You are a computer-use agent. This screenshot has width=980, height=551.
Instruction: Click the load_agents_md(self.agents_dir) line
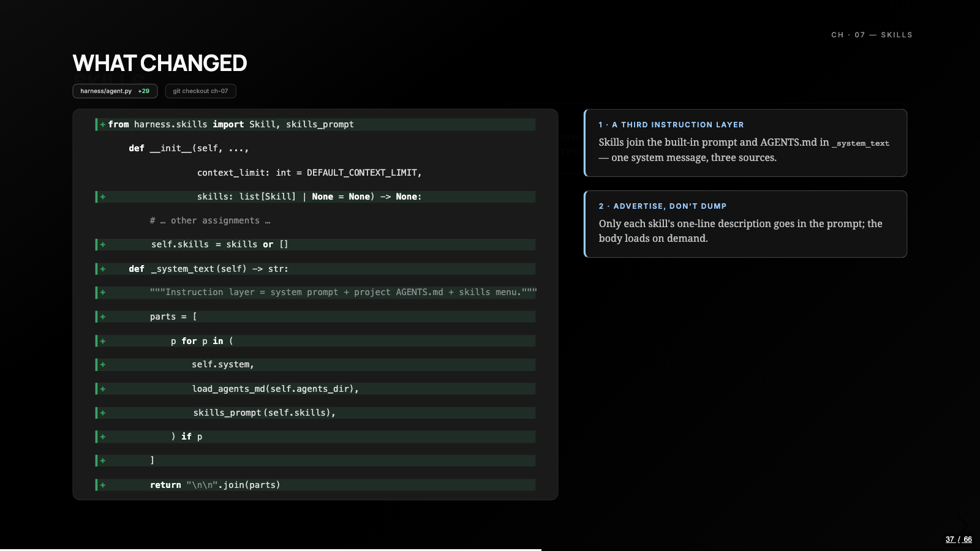[315, 389]
